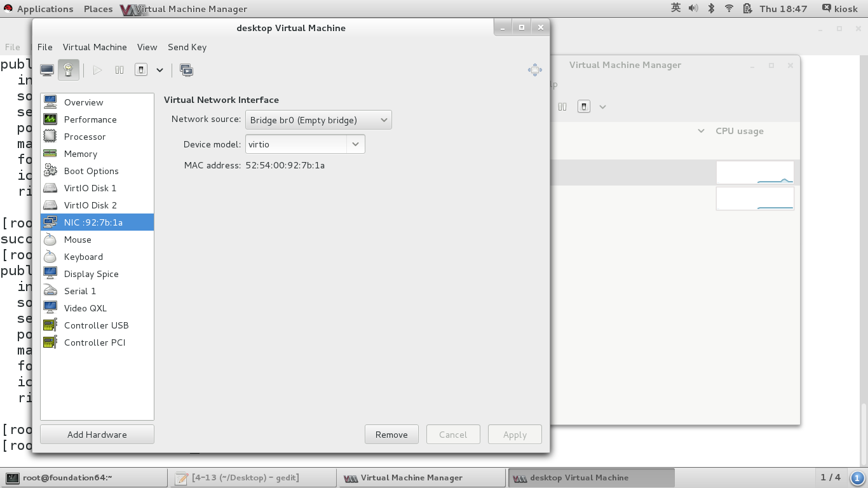868x488 pixels.
Task: Click second CPU usage graph in Manager
Action: [x=755, y=198]
